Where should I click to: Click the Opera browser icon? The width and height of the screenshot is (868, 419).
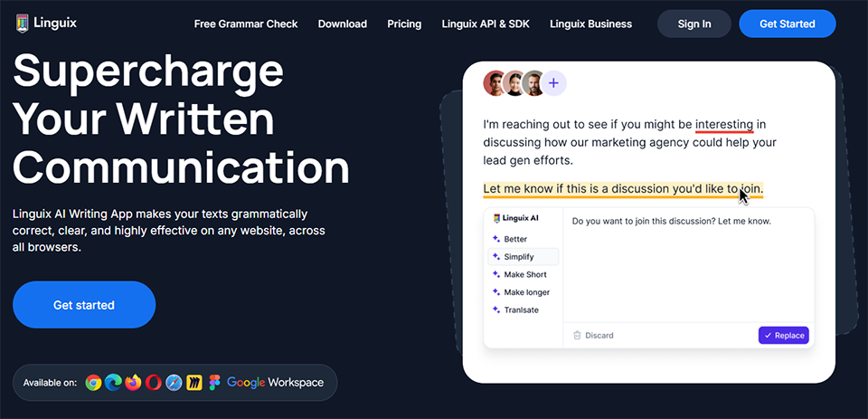click(x=154, y=383)
